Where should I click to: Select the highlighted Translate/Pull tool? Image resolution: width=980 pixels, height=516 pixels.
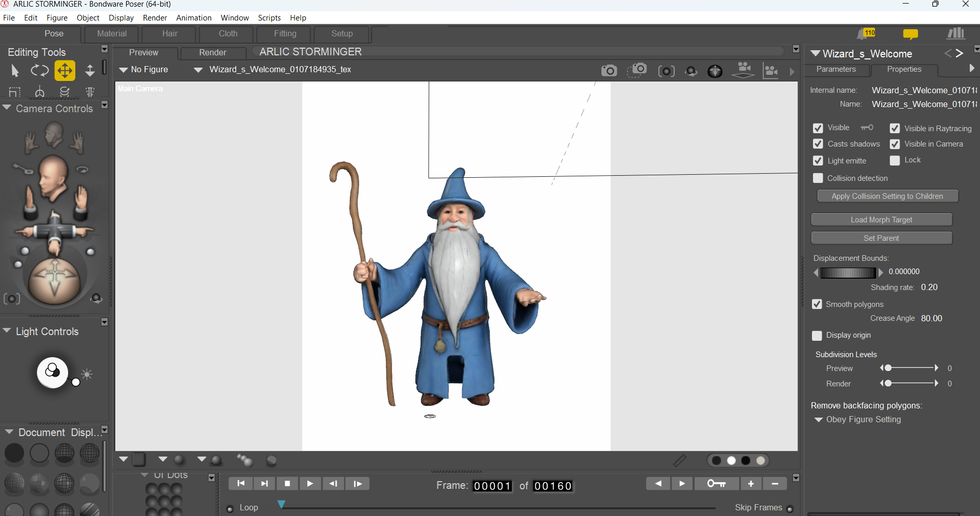65,71
